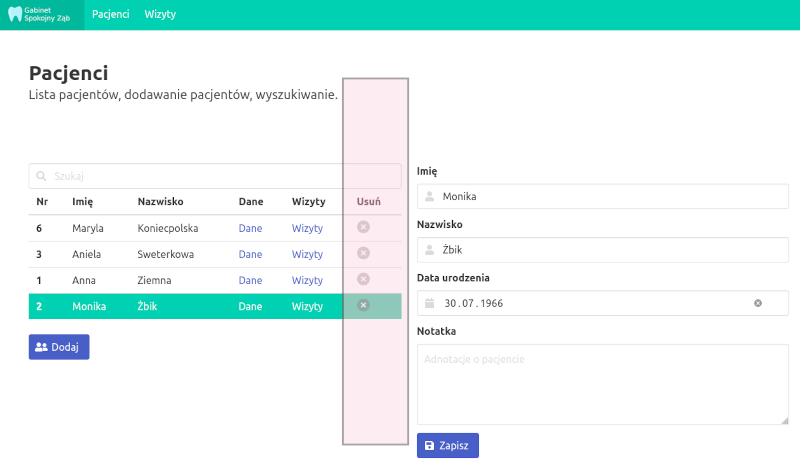The width and height of the screenshot is (800, 462).
Task: Save patient with Zapisz button
Action: (448, 445)
